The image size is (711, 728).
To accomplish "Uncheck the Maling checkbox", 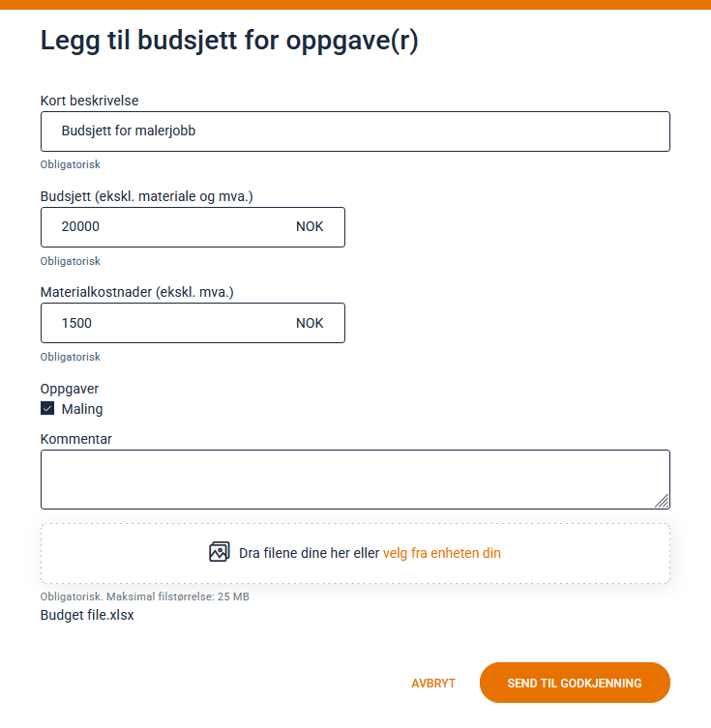I will point(47,409).
